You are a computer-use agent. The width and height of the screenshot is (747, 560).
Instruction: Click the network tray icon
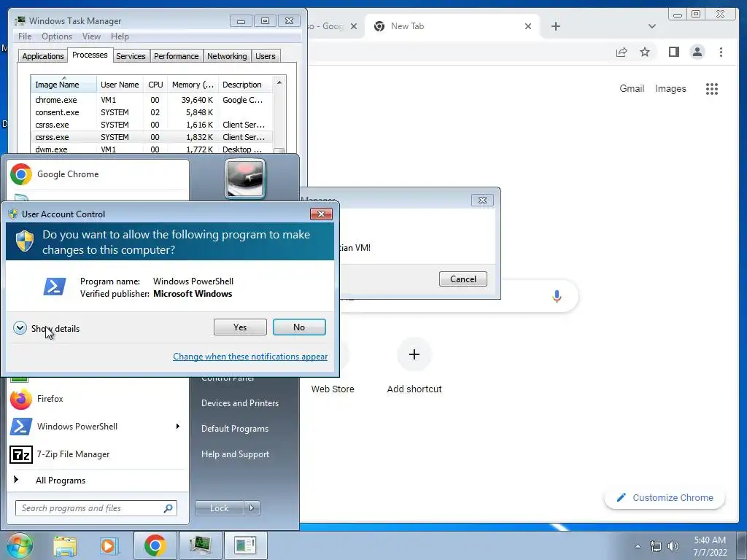coord(656,546)
